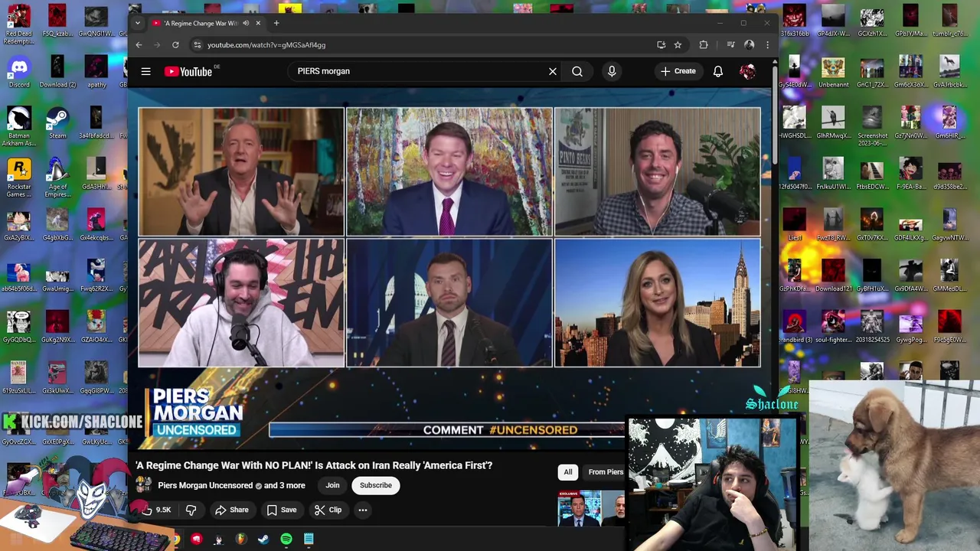Open the media controls icon in toolbar
This screenshot has height=551, width=980.
pos(730,45)
